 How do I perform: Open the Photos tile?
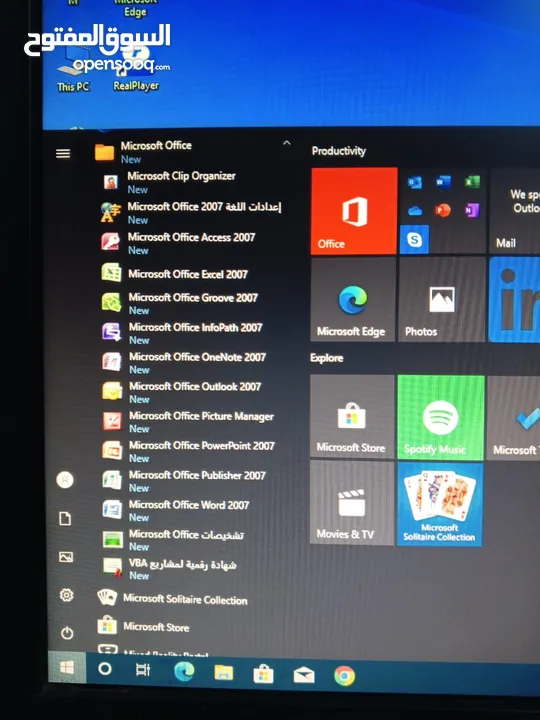(442, 299)
